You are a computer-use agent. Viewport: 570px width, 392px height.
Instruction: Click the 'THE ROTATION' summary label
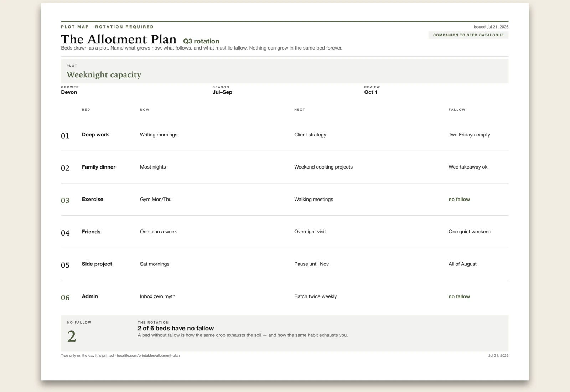153,322
